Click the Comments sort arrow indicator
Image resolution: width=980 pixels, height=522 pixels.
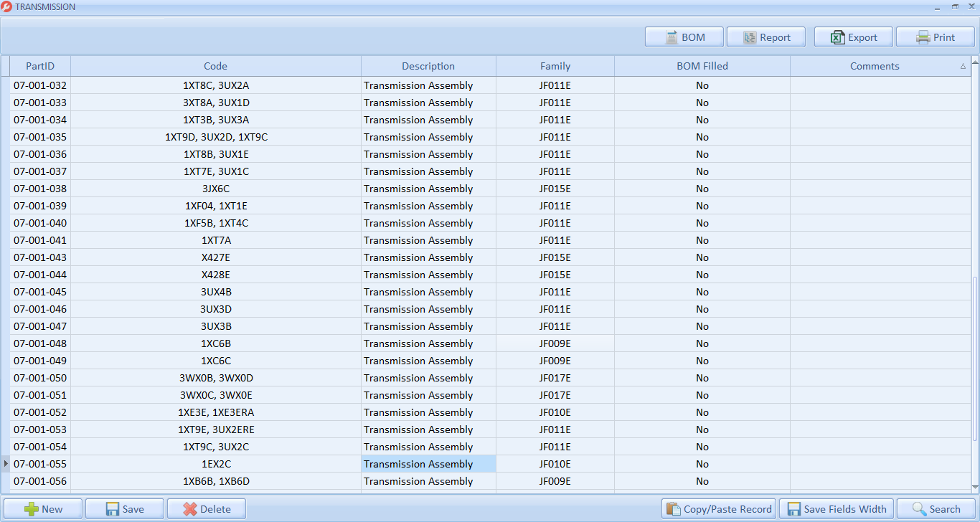pos(963,66)
